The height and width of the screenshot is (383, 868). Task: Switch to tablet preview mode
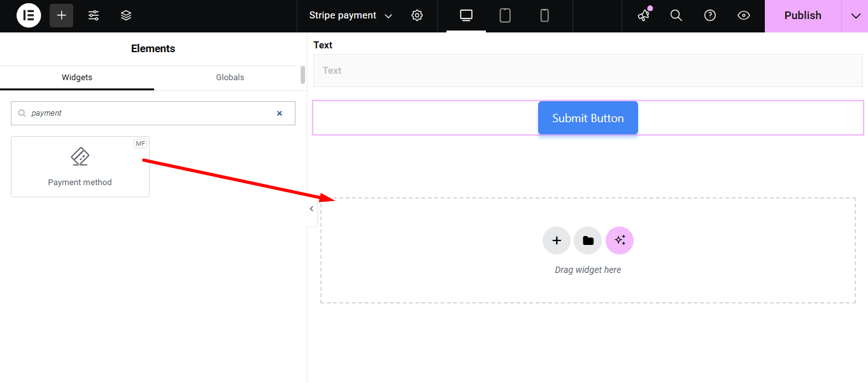coord(504,15)
